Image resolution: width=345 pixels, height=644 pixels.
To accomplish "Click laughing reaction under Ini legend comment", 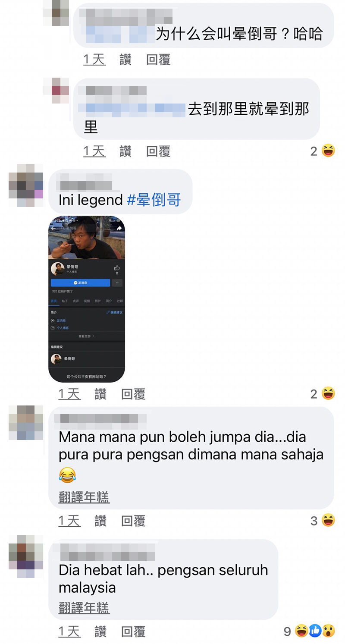I will coord(328,393).
